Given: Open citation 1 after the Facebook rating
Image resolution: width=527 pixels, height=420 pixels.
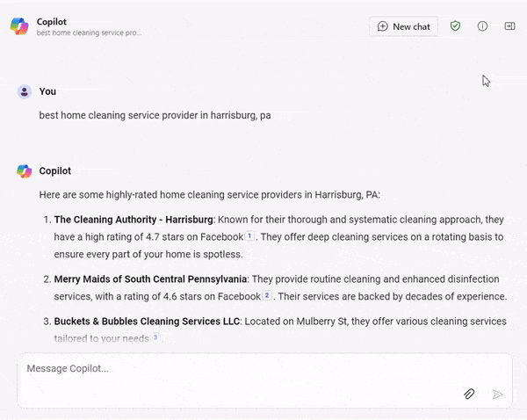Looking at the screenshot, I should click(x=249, y=236).
